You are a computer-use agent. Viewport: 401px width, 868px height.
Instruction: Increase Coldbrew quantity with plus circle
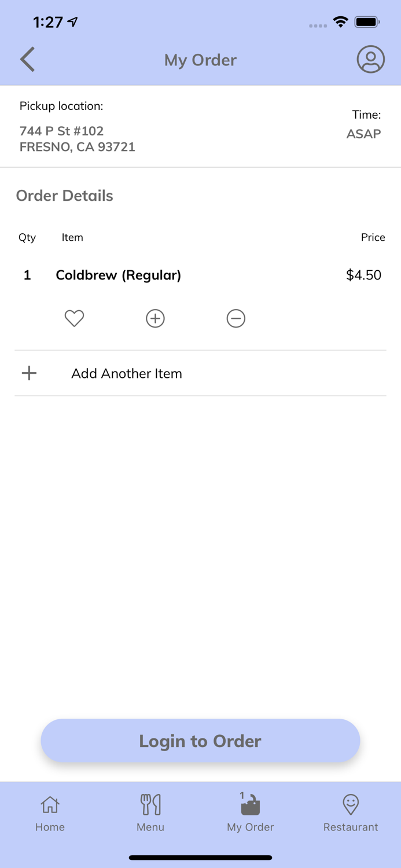[x=155, y=318]
